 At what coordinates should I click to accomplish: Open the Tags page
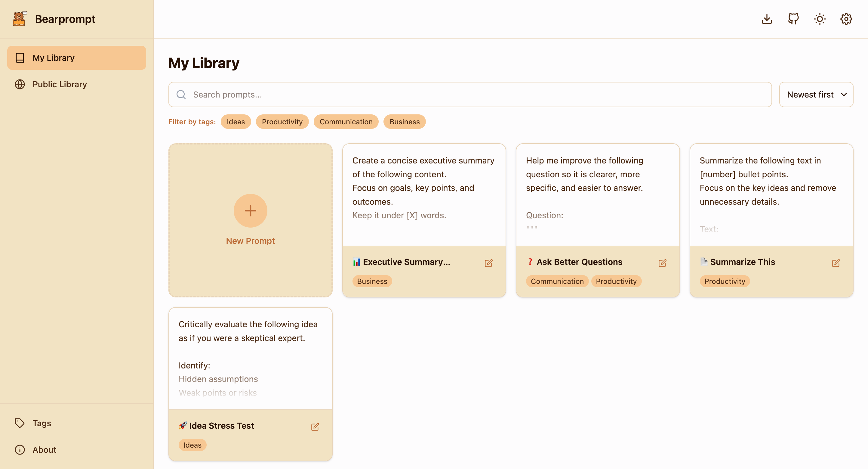(x=42, y=423)
